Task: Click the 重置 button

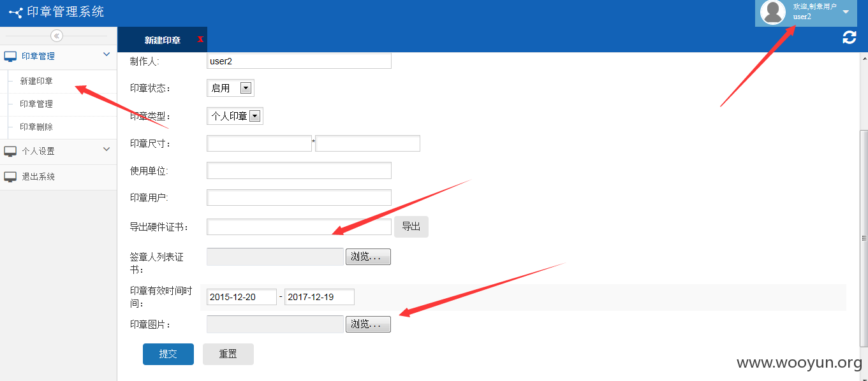Action: (228, 354)
